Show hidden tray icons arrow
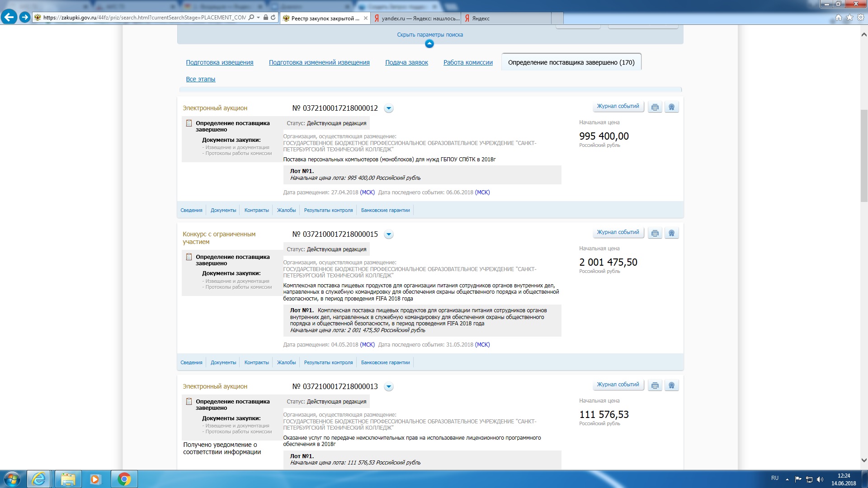868x488 pixels. [x=787, y=479]
